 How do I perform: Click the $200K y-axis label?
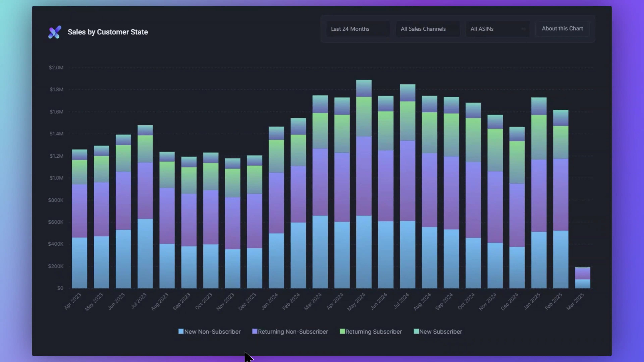[x=56, y=266]
